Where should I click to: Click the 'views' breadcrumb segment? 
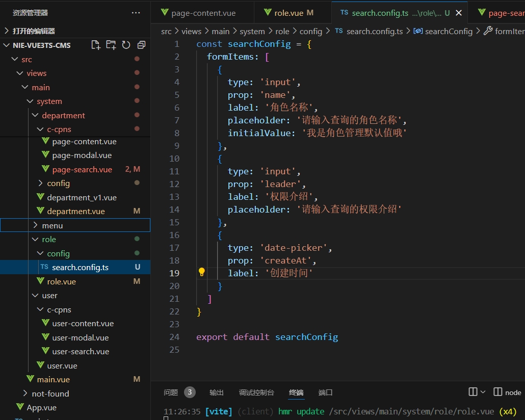click(191, 32)
